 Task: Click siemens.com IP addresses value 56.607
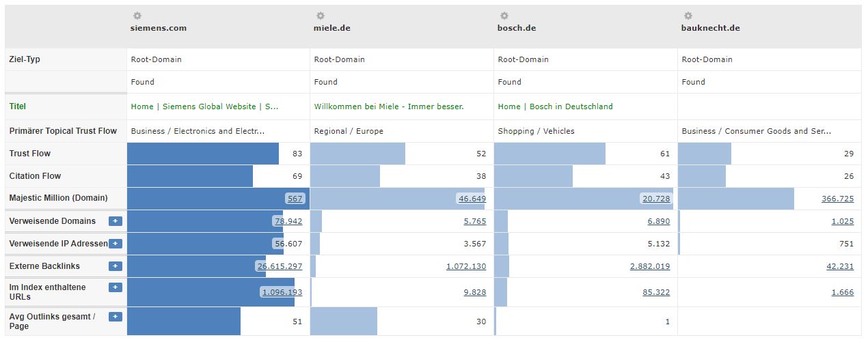288,244
